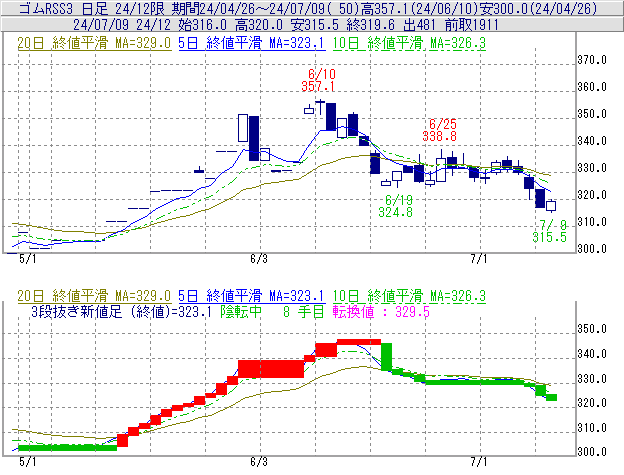Click the 転換値 : 329.5 text
The image size is (624, 475).
click(381, 312)
